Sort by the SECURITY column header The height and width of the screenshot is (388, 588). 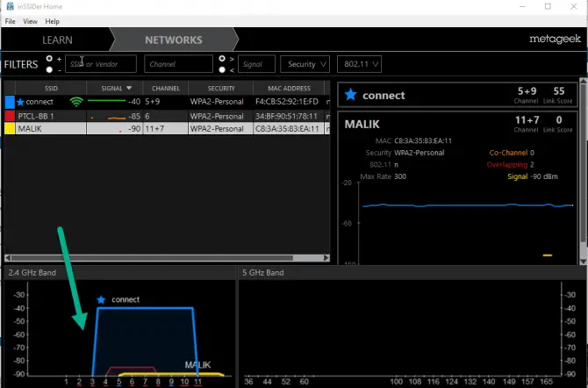(x=221, y=88)
